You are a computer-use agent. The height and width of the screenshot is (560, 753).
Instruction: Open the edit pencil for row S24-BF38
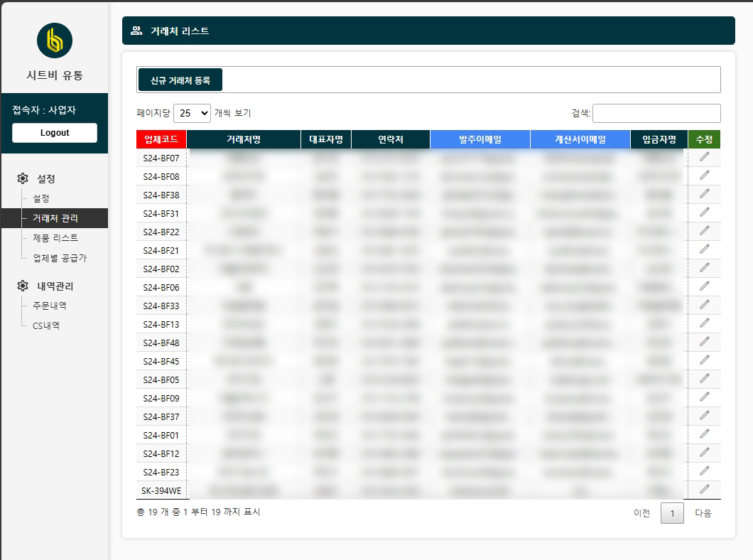[703, 194]
